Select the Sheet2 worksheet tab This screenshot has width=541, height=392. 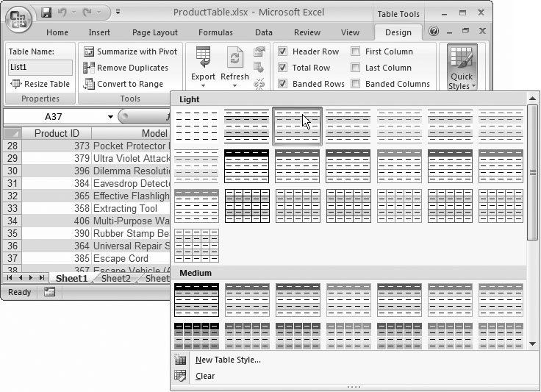115,279
